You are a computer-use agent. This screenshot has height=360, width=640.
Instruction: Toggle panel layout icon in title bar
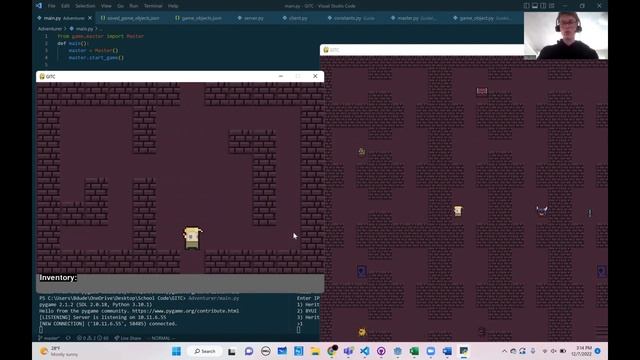pyautogui.click(x=535, y=6)
